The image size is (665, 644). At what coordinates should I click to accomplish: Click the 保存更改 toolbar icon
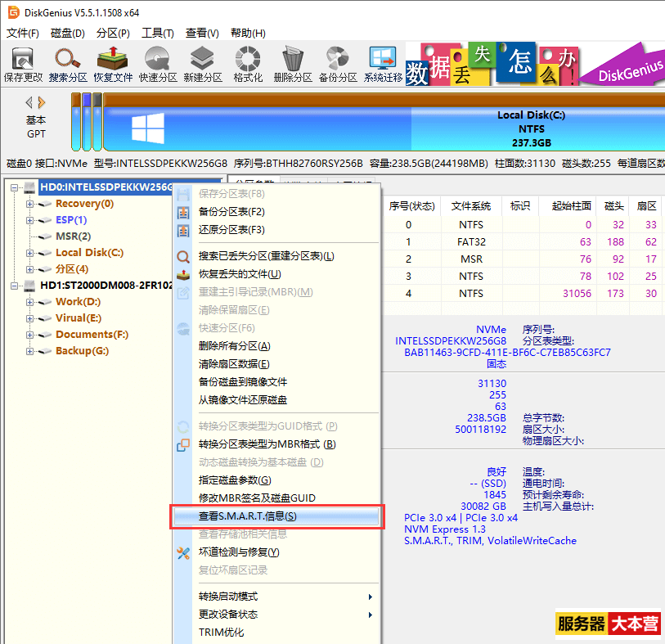[x=23, y=64]
